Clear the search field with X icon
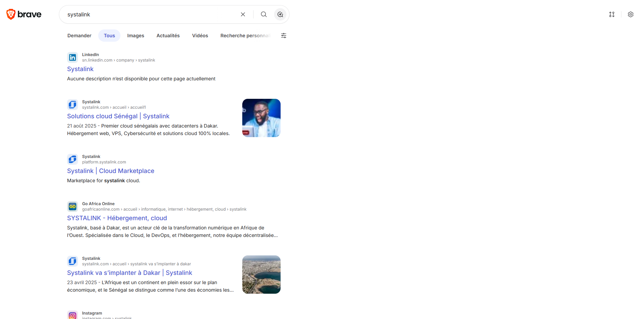Screen dimensions: 644x319 pos(243,14)
